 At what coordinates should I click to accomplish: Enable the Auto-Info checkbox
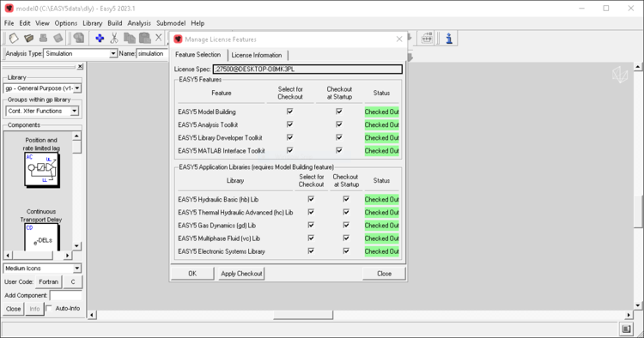click(x=49, y=308)
